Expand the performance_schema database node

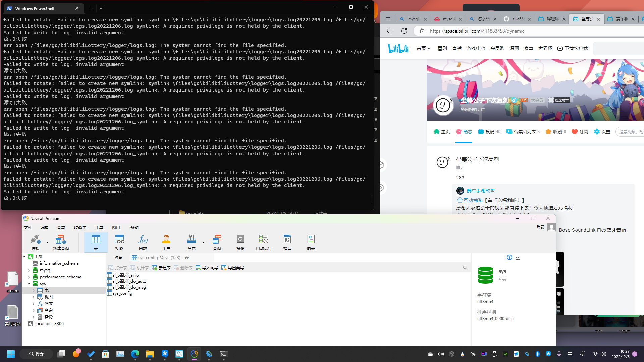pyautogui.click(x=29, y=277)
